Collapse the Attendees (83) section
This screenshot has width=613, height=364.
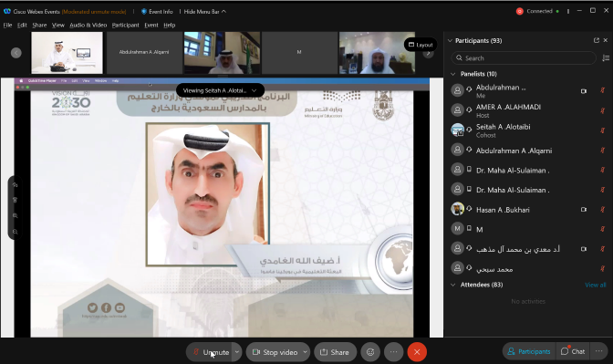pos(453,285)
